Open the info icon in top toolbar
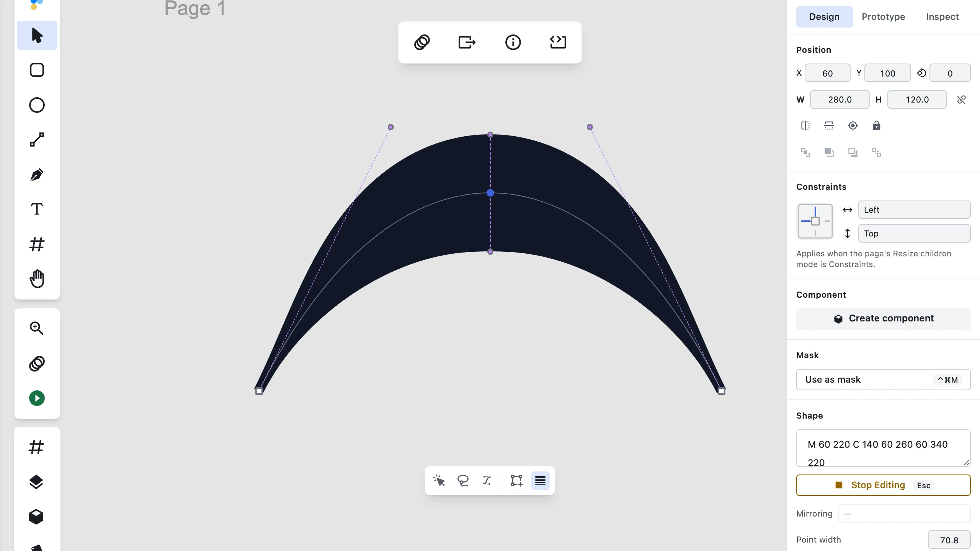Viewport: 980px width, 551px height. (x=513, y=42)
